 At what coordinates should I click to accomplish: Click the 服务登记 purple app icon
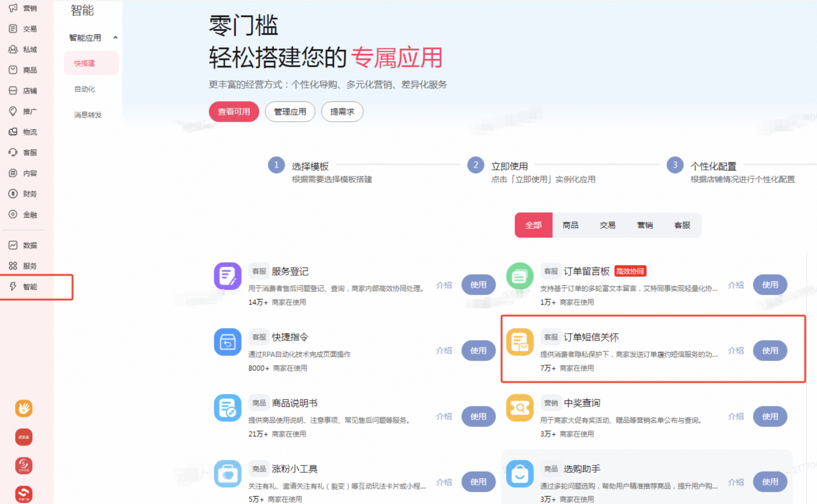tap(228, 276)
